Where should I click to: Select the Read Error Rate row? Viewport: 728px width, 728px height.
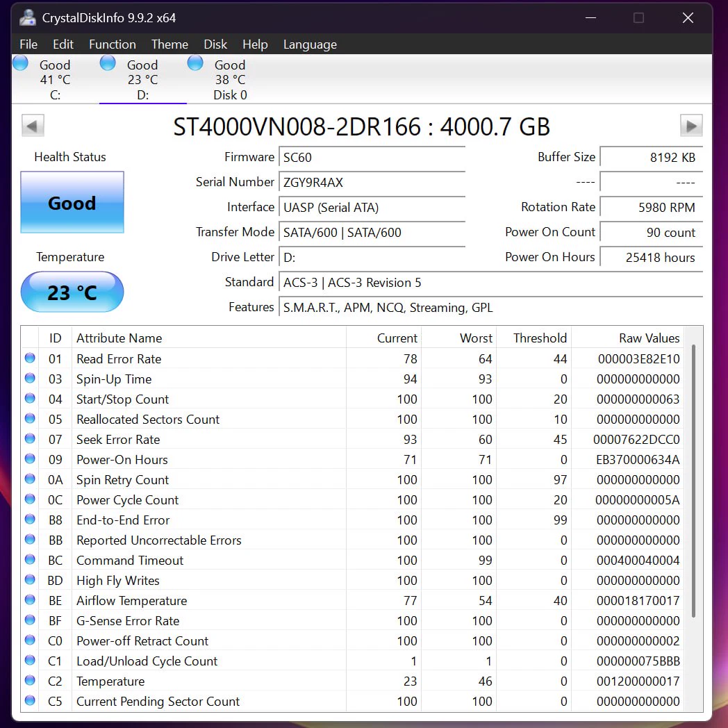pos(353,359)
